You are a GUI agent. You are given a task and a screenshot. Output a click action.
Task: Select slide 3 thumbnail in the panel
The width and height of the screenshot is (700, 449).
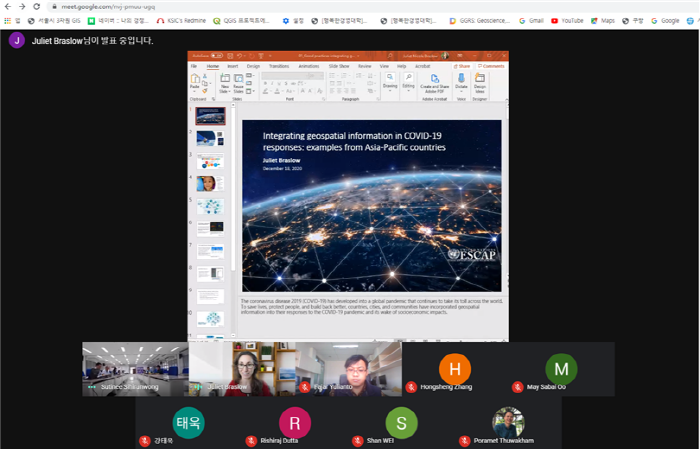click(x=210, y=161)
